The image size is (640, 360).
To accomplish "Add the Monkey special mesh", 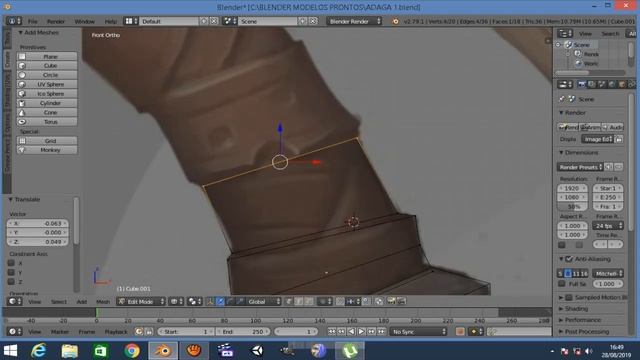I will 47,150.
